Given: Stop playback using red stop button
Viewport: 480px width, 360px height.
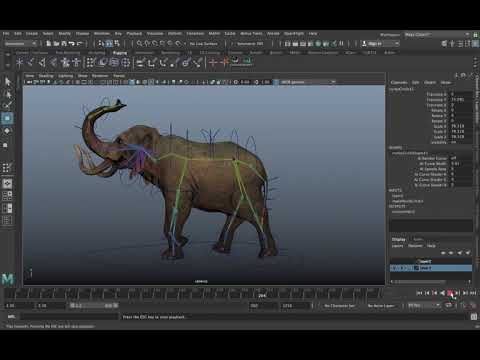Looking at the screenshot, I should click(x=450, y=293).
